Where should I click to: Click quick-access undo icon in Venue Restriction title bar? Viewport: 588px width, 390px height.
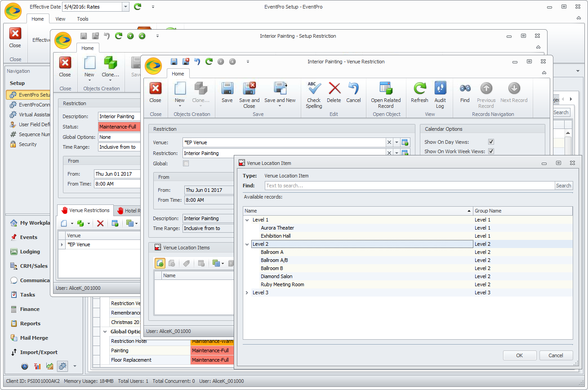[197, 62]
